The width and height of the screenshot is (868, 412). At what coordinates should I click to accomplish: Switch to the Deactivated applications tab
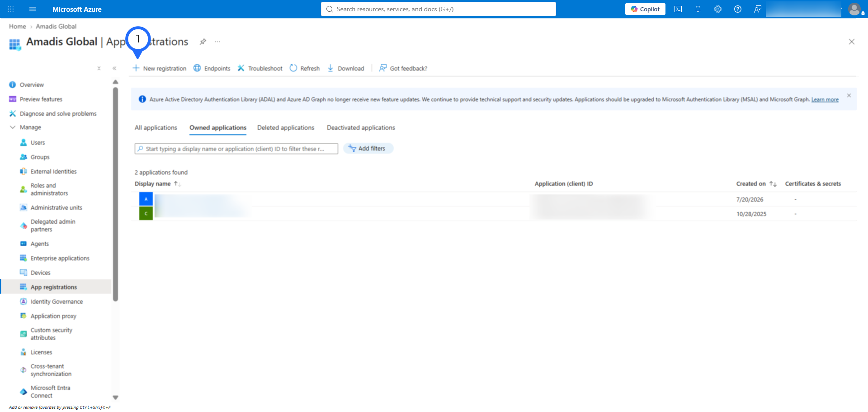pyautogui.click(x=361, y=128)
